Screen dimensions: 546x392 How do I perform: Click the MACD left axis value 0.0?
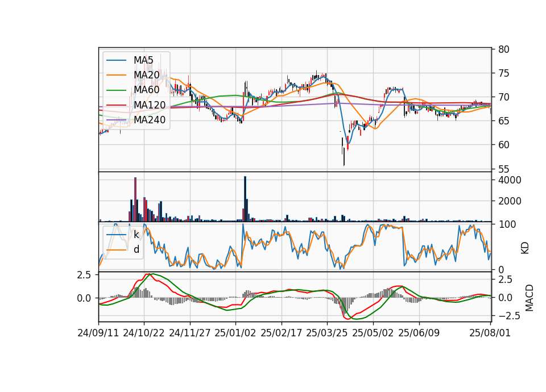click(x=84, y=298)
